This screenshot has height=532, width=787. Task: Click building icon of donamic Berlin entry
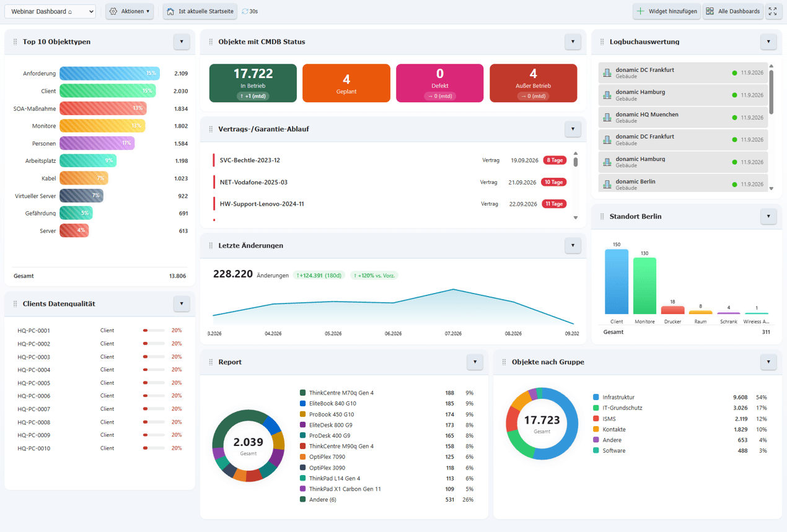tap(607, 185)
